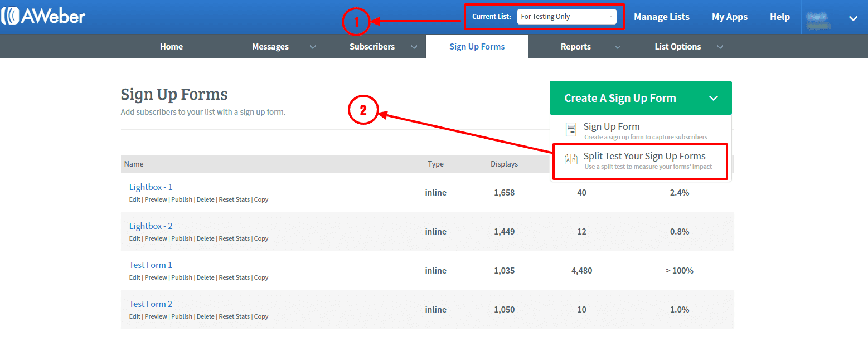Expand the Subscribers menu arrow
The image size is (868, 351).
tap(414, 47)
